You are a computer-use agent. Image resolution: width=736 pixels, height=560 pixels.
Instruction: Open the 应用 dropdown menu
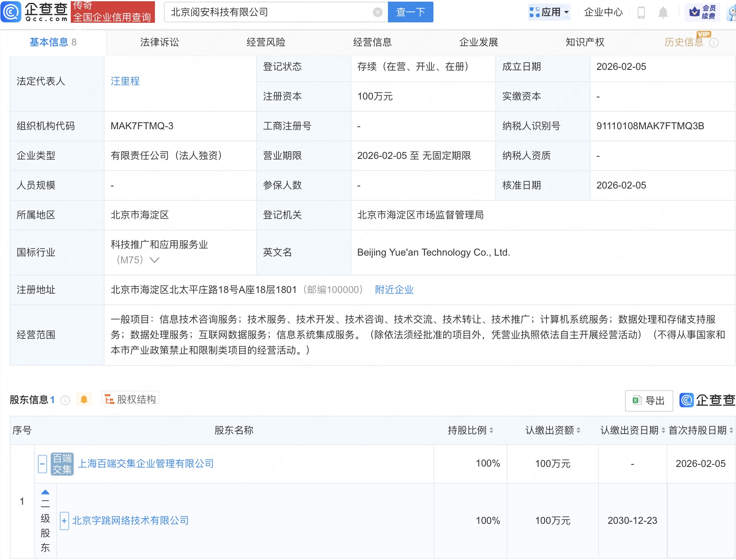tap(550, 12)
